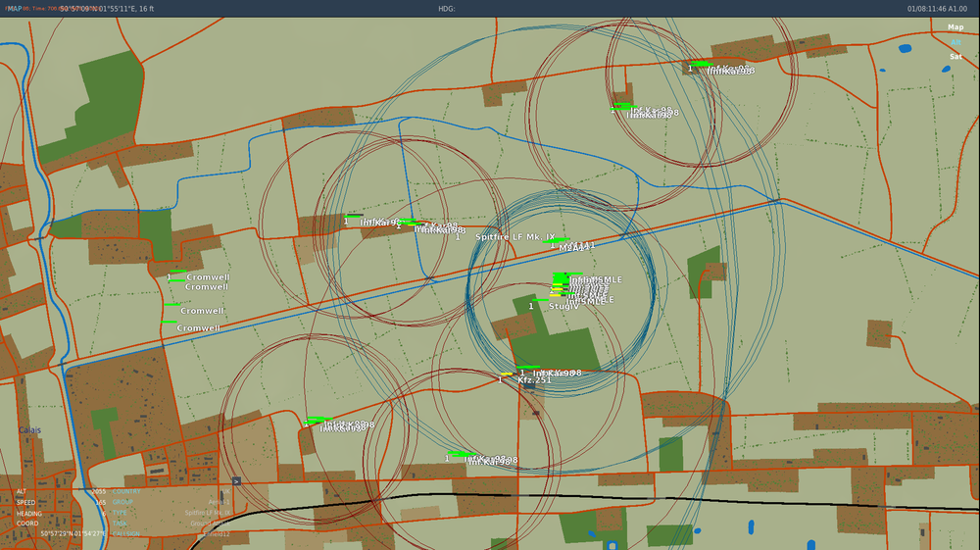Select the Inf Kar98 marker in the northeast village
The width and height of the screenshot is (980, 550).
tap(730, 70)
